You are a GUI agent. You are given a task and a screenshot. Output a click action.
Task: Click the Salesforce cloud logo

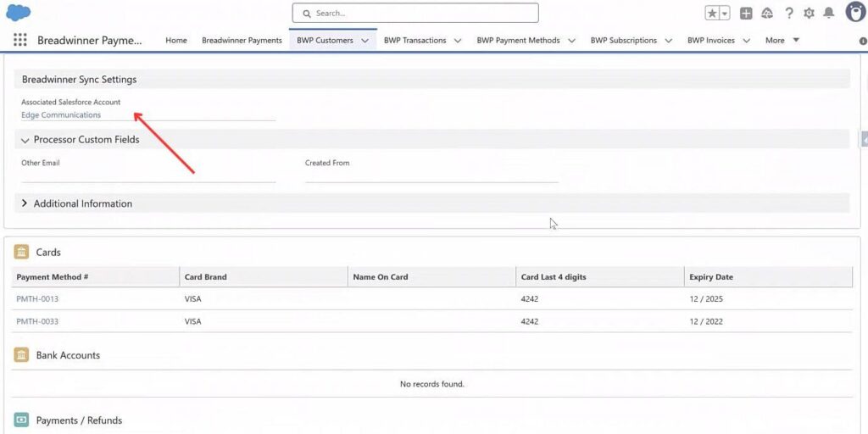18,13
